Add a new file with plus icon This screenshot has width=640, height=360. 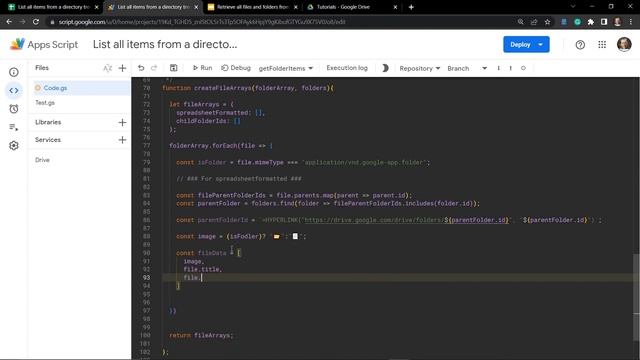click(x=122, y=68)
